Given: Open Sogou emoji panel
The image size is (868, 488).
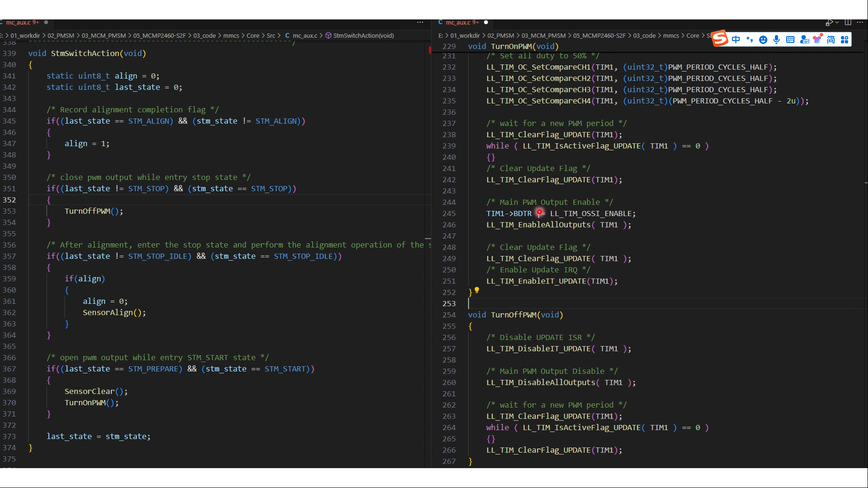Looking at the screenshot, I should (x=763, y=40).
